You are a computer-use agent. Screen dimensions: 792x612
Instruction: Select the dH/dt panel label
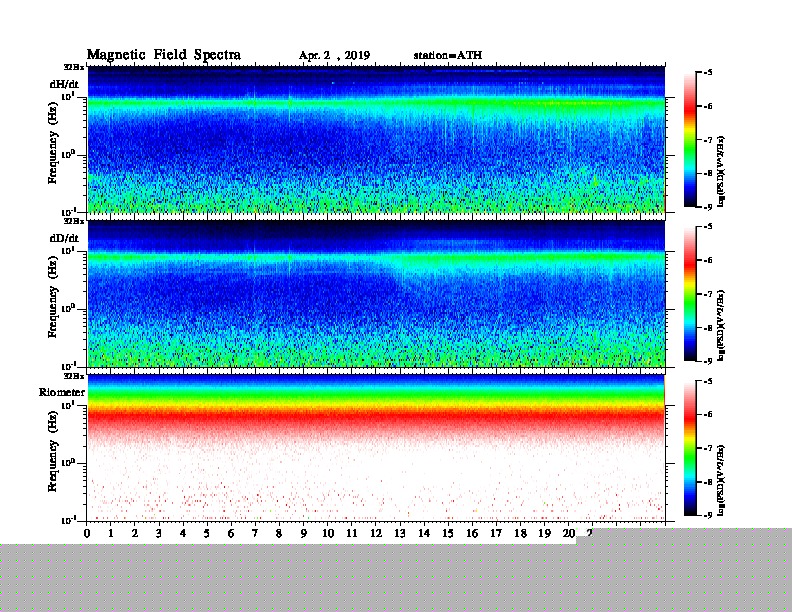[x=64, y=84]
